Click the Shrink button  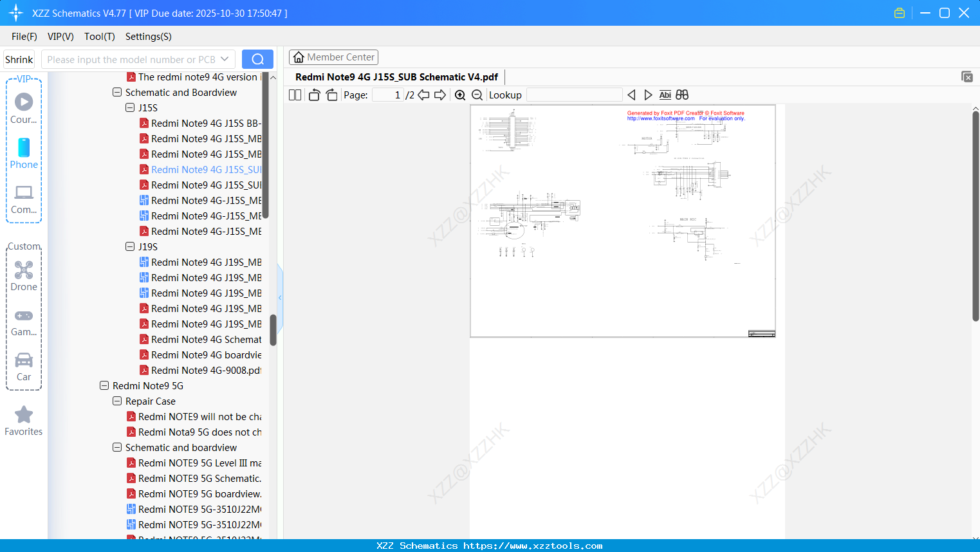(19, 59)
